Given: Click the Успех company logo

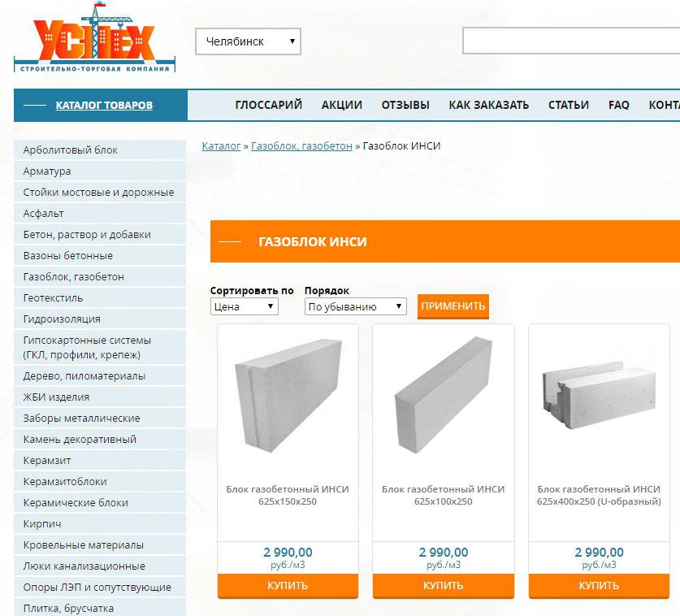Looking at the screenshot, I should point(94,37).
